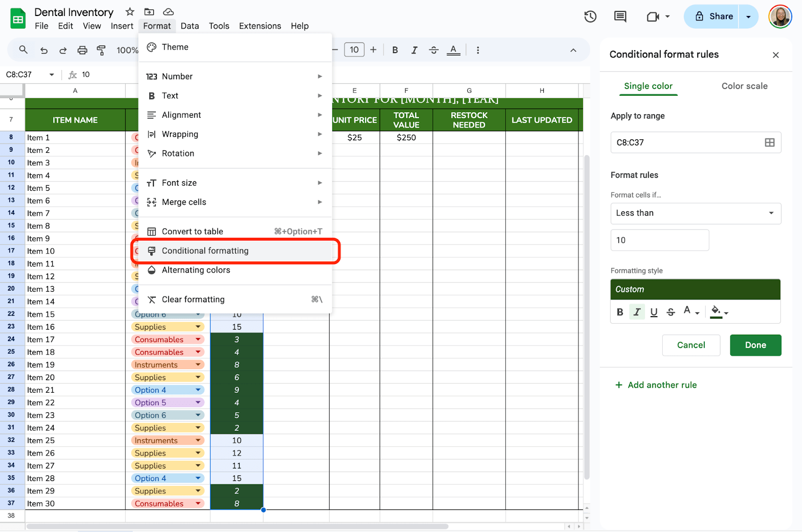Image resolution: width=802 pixels, height=532 pixels.
Task: Click Add another rule
Action: coord(656,385)
